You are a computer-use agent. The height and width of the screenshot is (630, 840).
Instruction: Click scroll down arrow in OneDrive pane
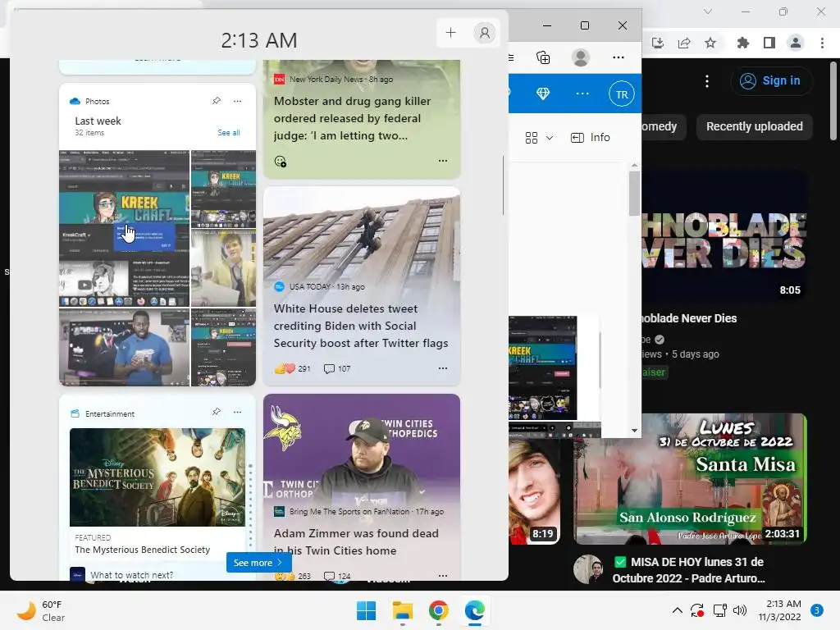634,431
